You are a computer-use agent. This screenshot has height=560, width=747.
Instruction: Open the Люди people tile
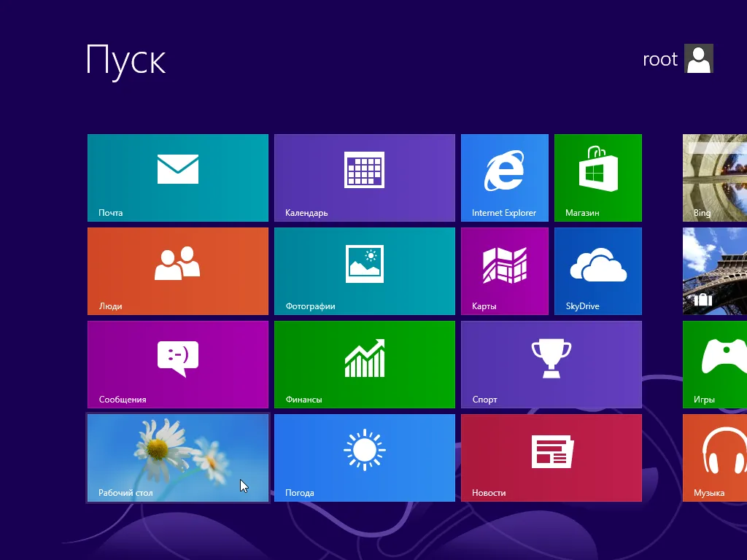(x=178, y=271)
